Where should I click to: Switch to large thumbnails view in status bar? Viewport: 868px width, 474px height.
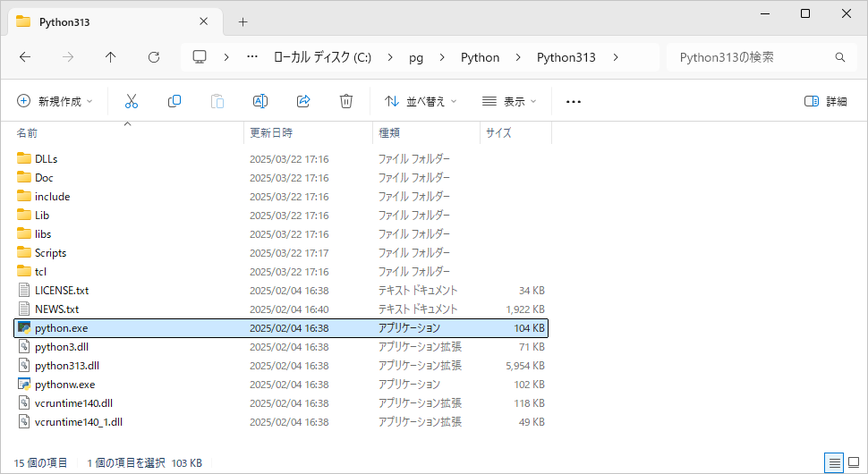coord(855,462)
